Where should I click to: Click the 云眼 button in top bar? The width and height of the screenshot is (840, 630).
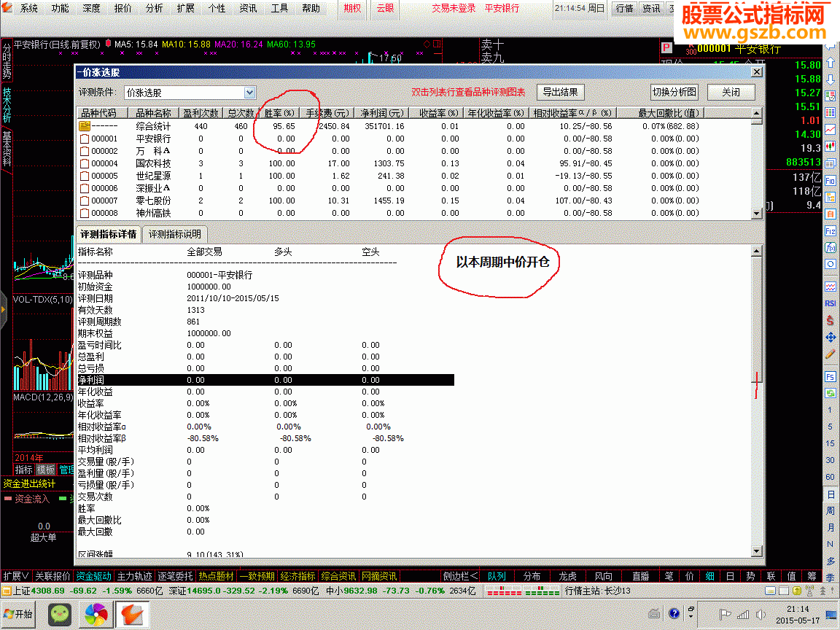coord(385,8)
